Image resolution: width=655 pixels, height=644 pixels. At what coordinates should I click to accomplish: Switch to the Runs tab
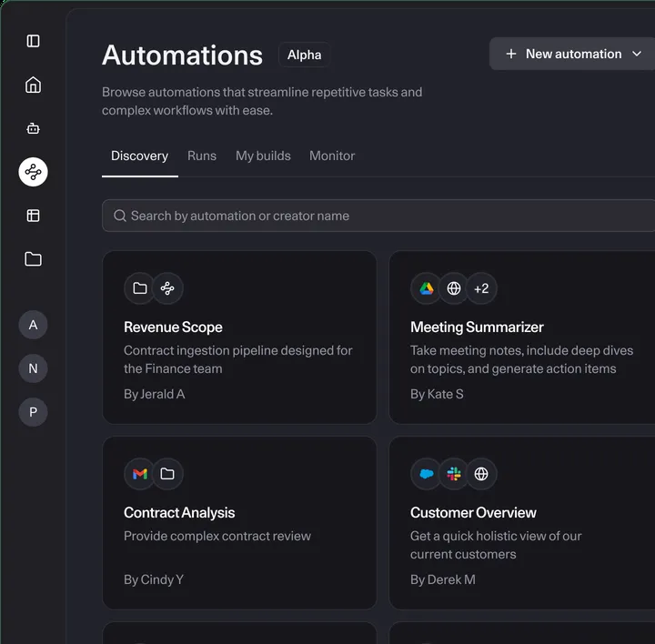pyautogui.click(x=202, y=156)
